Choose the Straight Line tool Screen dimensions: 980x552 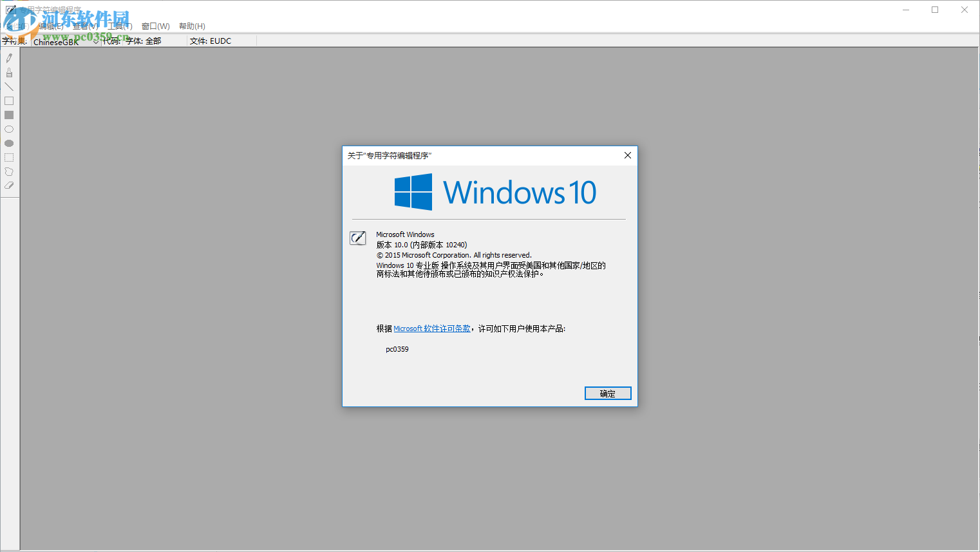point(9,87)
